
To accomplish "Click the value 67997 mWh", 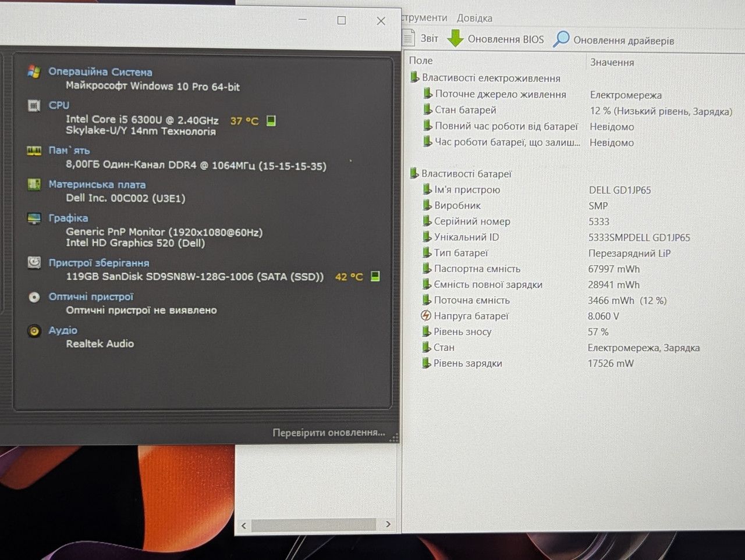I will 614,269.
